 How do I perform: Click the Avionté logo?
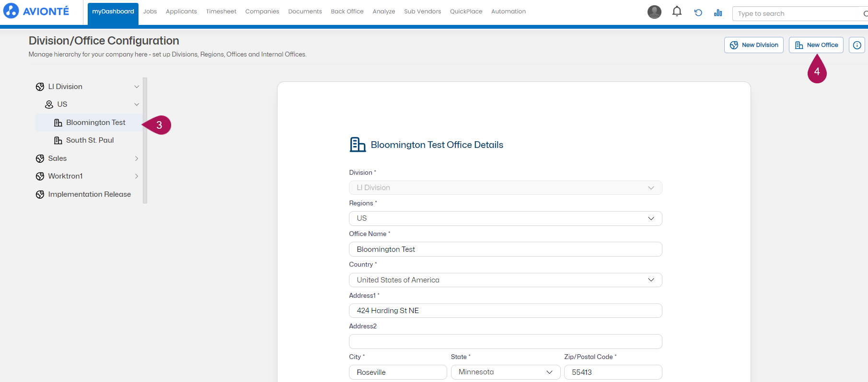point(36,11)
